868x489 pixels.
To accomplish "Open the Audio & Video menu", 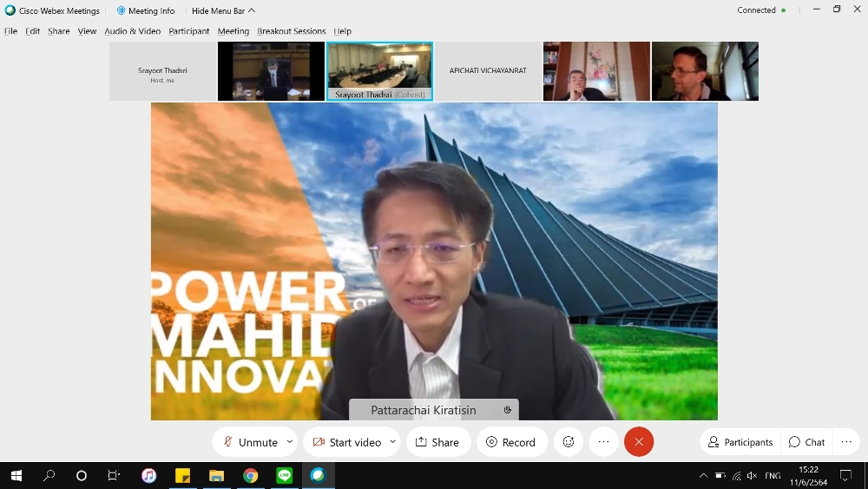I will [132, 31].
